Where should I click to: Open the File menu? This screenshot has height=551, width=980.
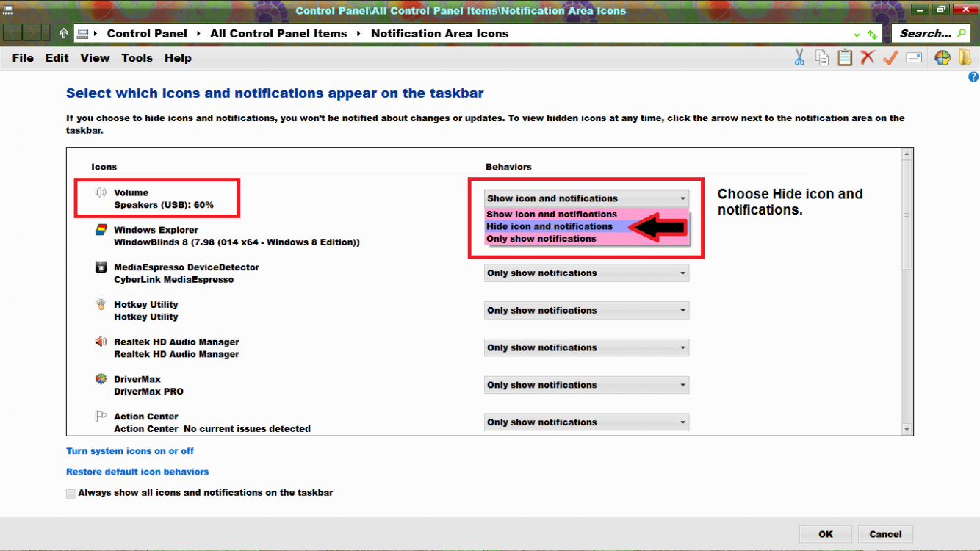point(23,58)
